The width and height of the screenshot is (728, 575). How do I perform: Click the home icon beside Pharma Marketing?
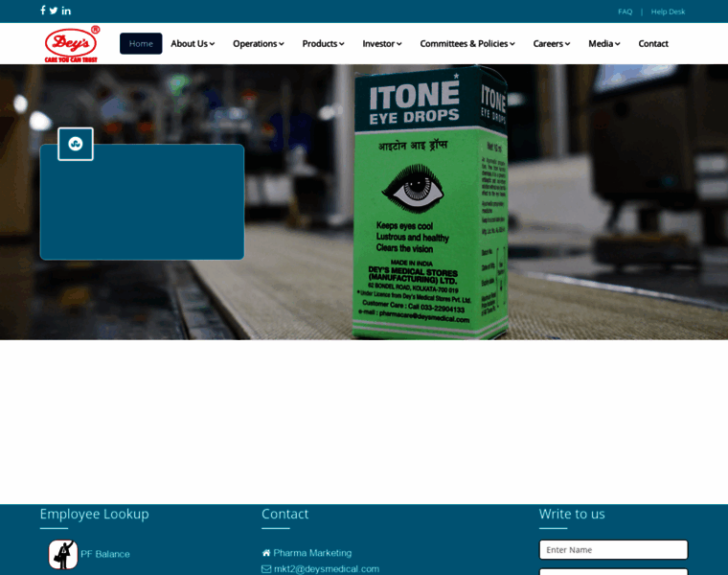(x=266, y=553)
